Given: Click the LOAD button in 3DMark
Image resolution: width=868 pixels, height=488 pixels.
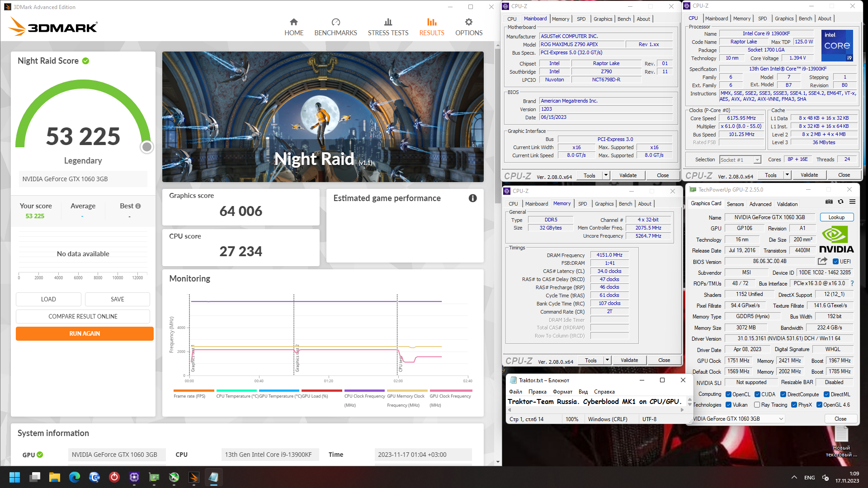Looking at the screenshot, I should point(48,299).
